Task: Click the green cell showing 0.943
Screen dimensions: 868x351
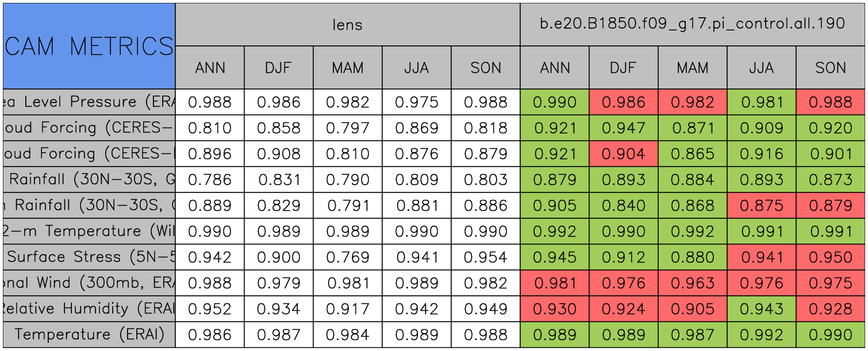Action: tap(761, 309)
